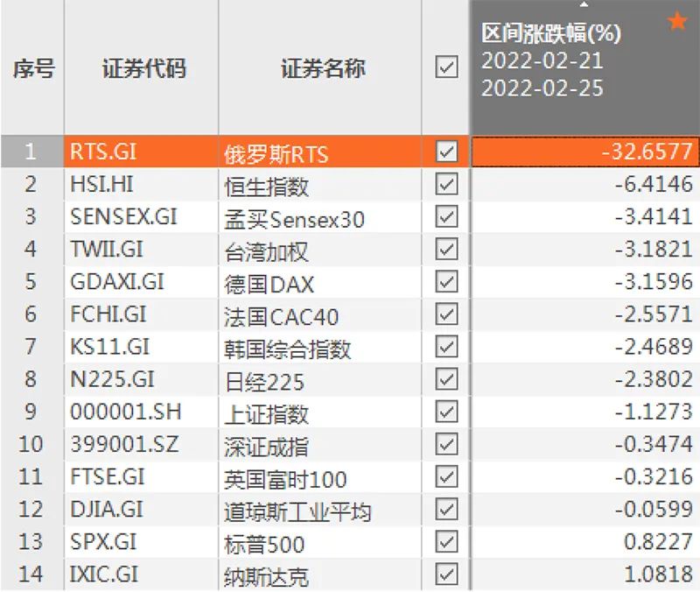Toggle checkbox for 德国DAX row
Viewport: 700px width, 592px height.
pyautogui.click(x=446, y=281)
